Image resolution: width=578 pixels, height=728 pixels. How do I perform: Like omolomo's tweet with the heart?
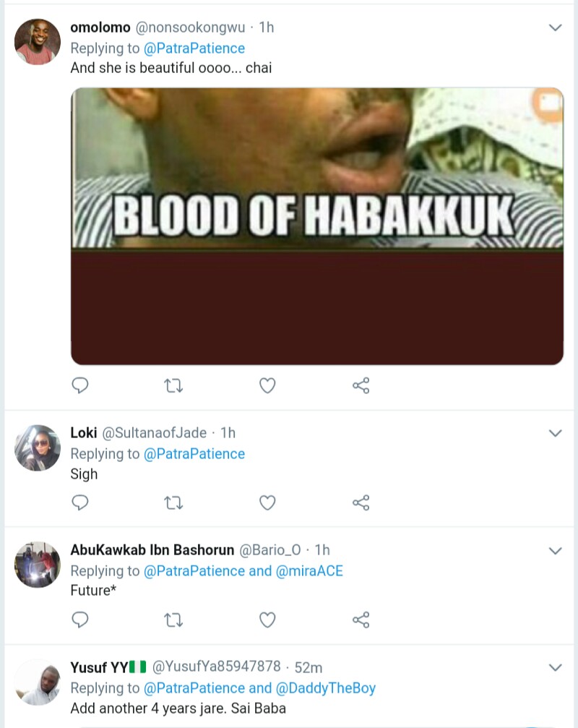coord(267,386)
